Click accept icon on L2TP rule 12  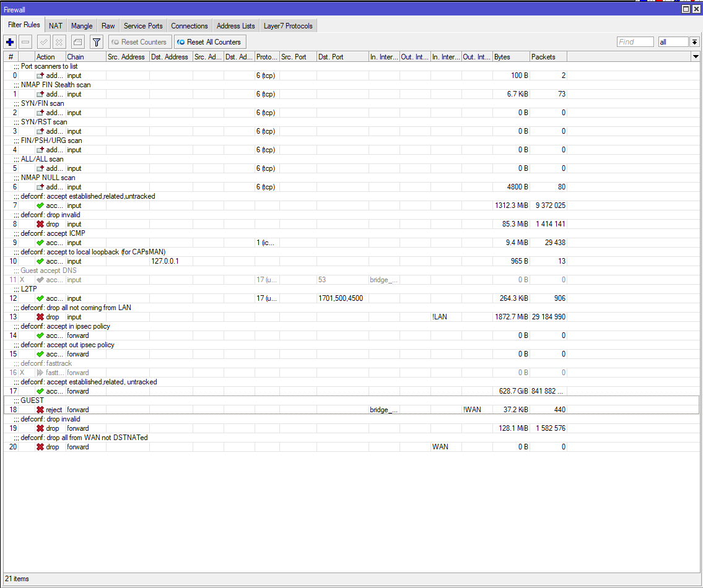pyautogui.click(x=40, y=298)
